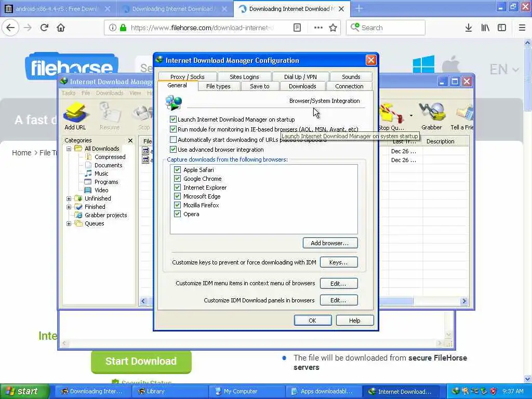The height and width of the screenshot is (399, 532).
Task: Uncheck Internet Explorer browser capture
Action: pos(177,187)
